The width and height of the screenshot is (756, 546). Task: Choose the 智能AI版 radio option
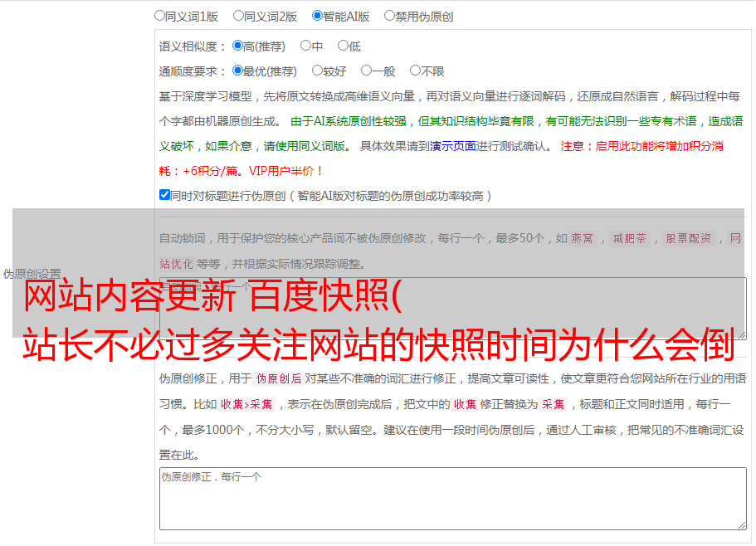[x=317, y=16]
